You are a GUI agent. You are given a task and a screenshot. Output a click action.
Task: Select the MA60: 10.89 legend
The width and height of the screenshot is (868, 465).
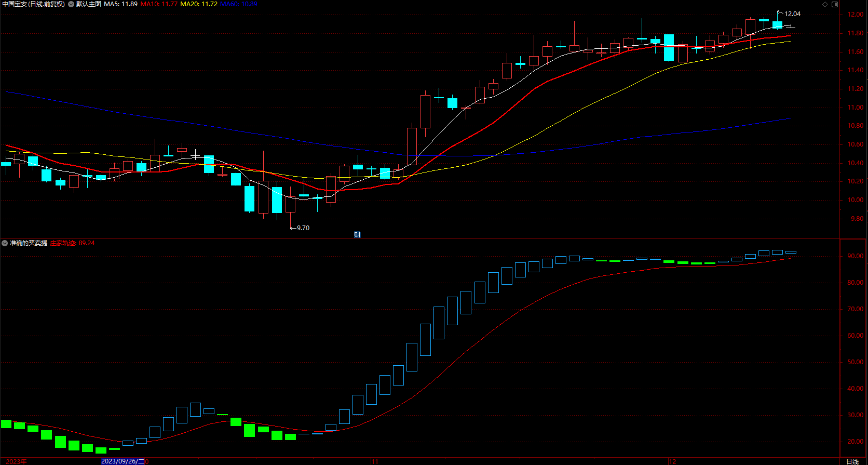[x=239, y=4]
